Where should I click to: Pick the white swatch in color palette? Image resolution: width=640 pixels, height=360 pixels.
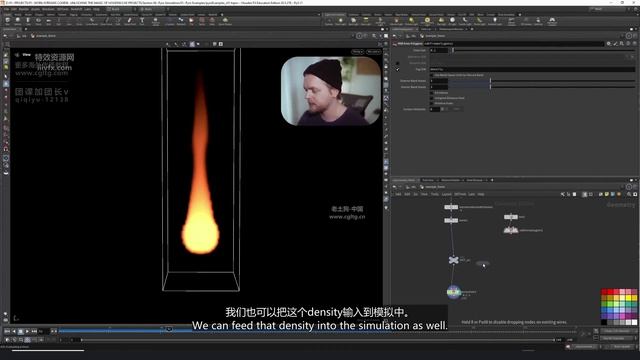tap(634, 322)
